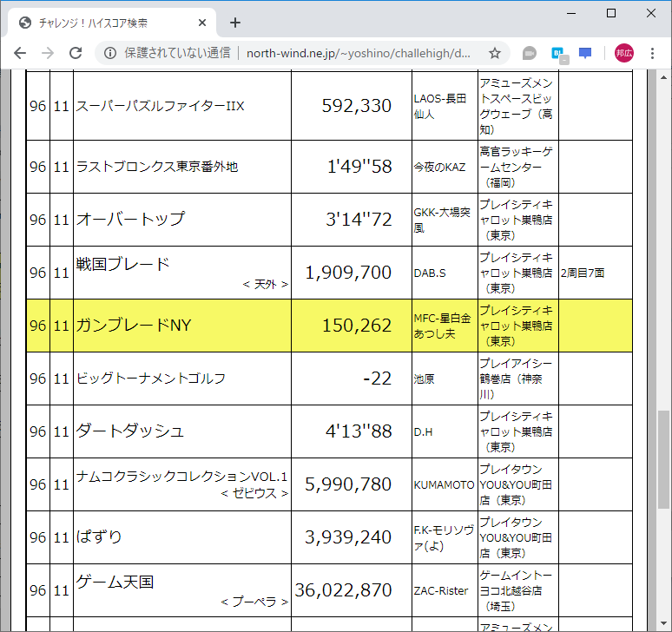672x632 pixels.
Task: Click the time 4'13"88
Action: (359, 431)
